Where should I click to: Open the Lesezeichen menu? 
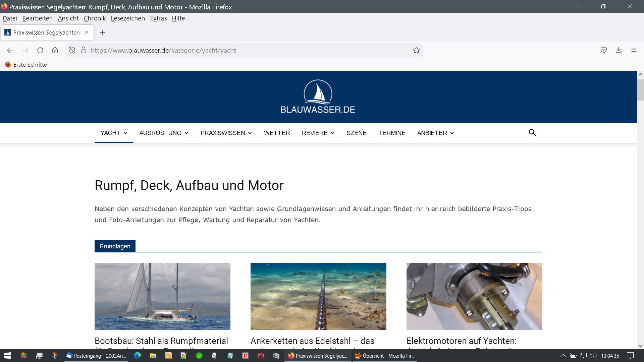click(128, 18)
